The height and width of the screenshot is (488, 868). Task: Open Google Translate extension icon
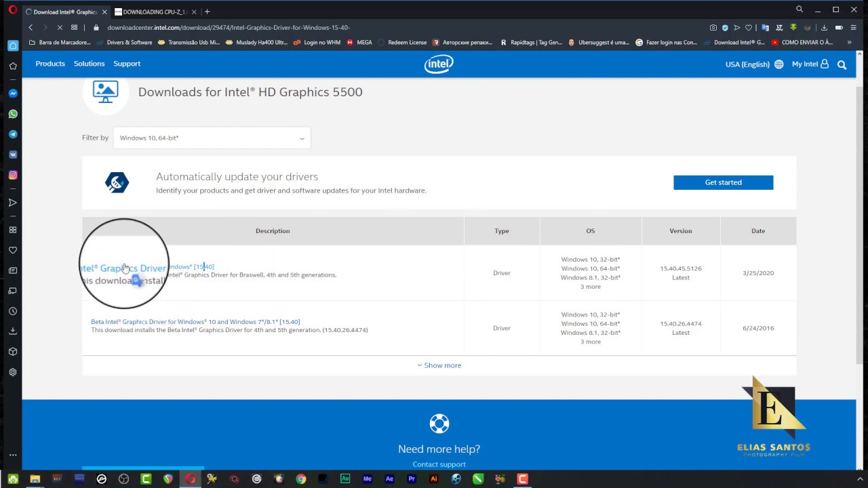766,28
